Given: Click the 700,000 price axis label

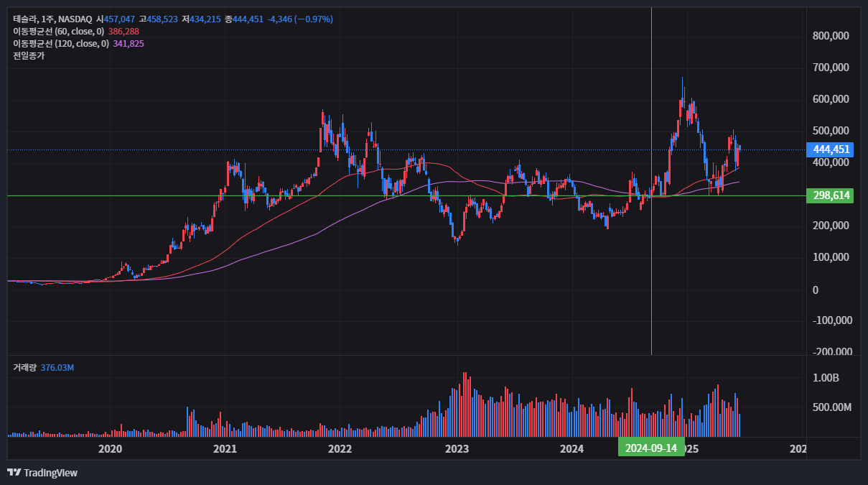Looking at the screenshot, I should pos(831,68).
